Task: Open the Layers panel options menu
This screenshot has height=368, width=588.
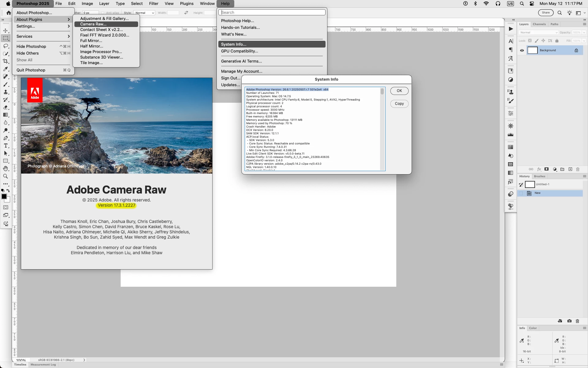Action: coord(584,24)
